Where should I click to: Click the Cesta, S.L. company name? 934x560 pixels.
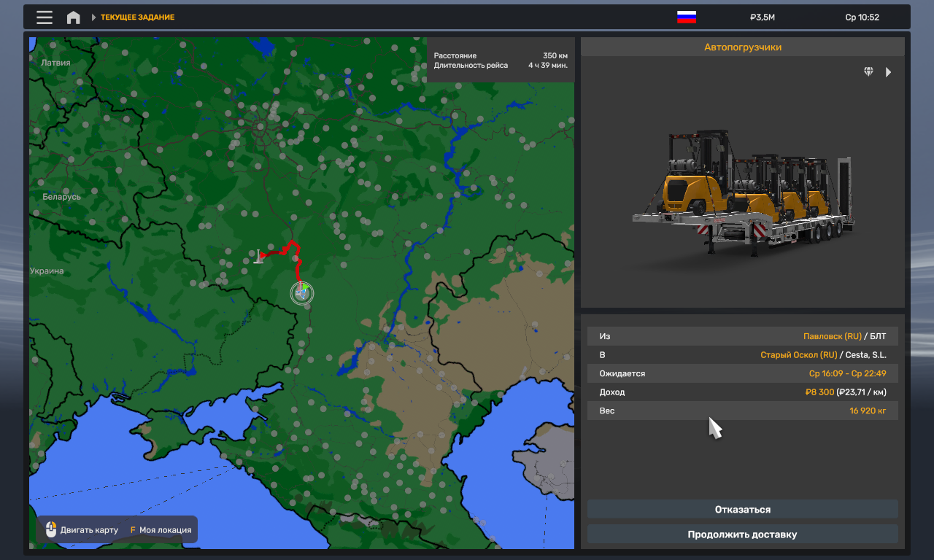tap(866, 355)
